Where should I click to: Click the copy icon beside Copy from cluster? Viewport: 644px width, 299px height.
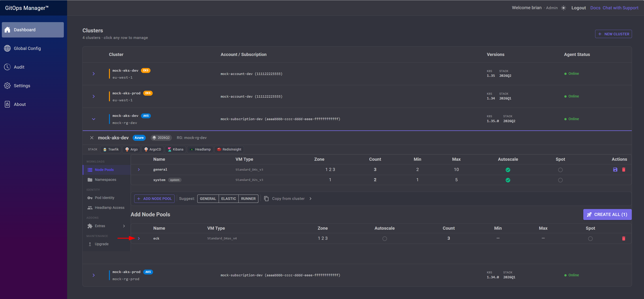point(266,199)
